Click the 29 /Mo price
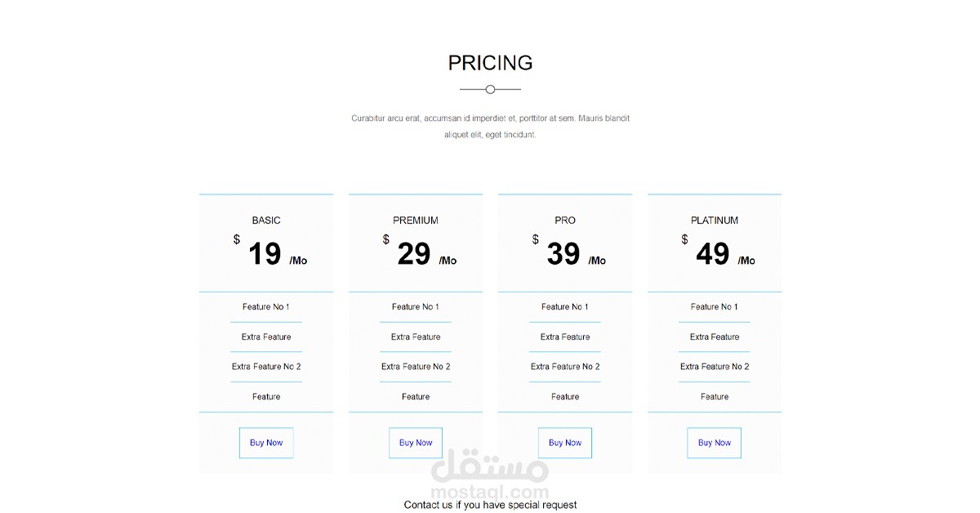This screenshot has width=980, height=513. 419,254
